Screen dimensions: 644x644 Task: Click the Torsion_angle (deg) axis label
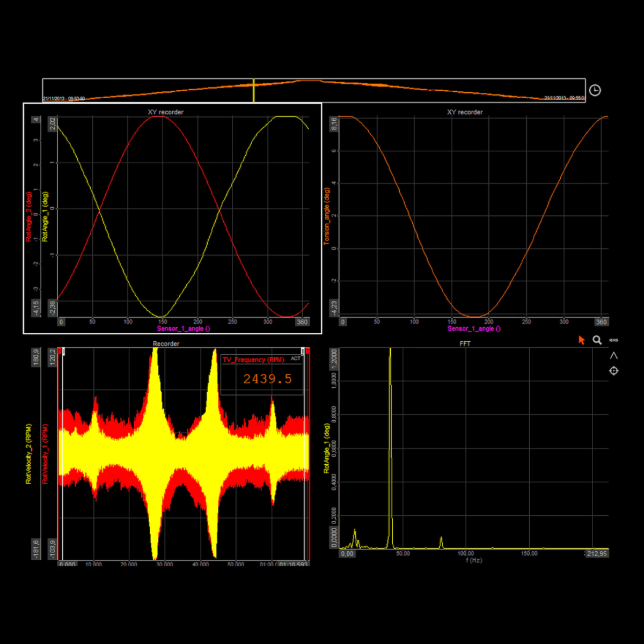[326, 217]
